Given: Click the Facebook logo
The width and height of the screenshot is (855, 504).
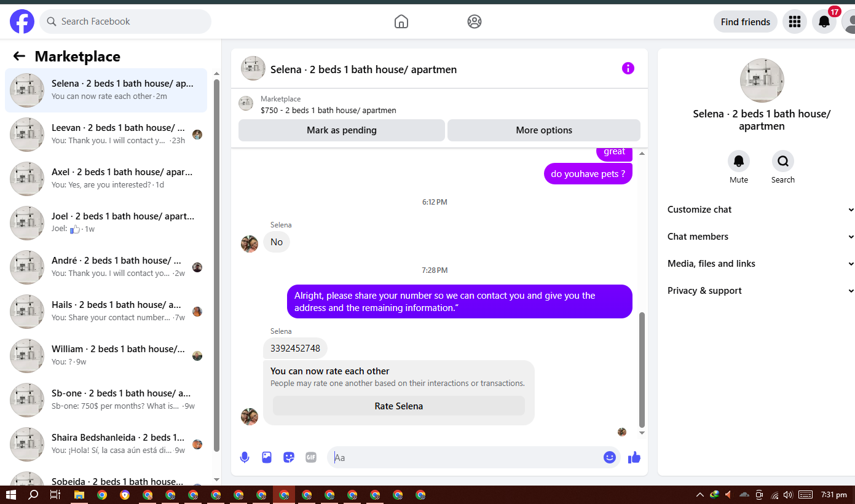Looking at the screenshot, I should pyautogui.click(x=22, y=22).
